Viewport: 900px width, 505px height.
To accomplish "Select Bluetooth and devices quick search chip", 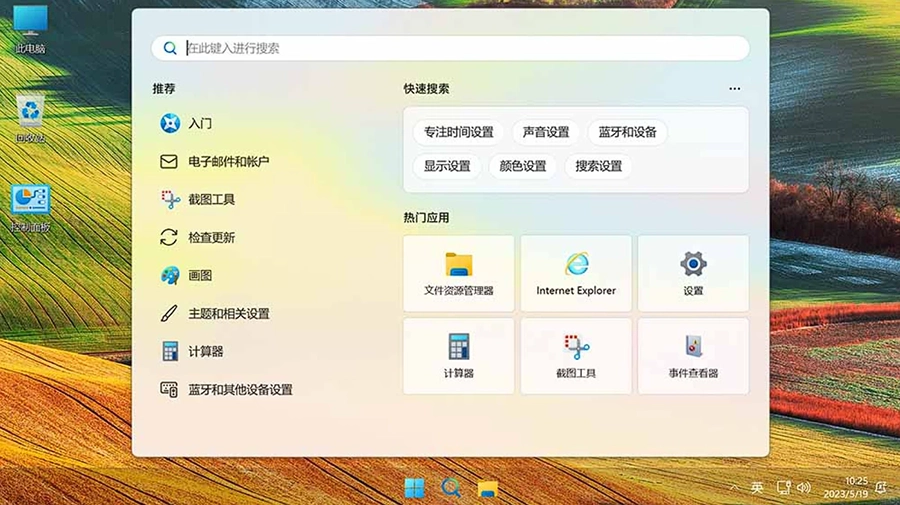I will [627, 132].
